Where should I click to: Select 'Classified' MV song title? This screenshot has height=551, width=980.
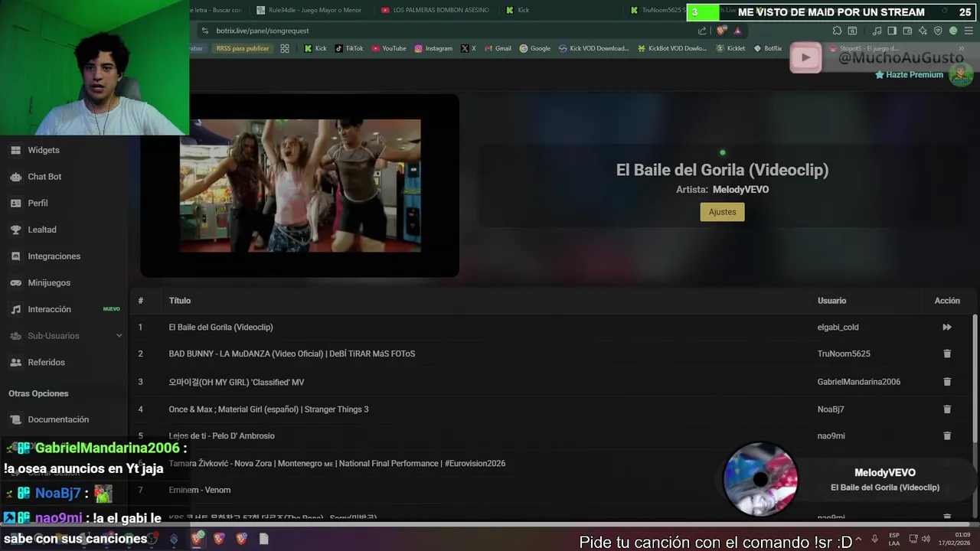236,382
